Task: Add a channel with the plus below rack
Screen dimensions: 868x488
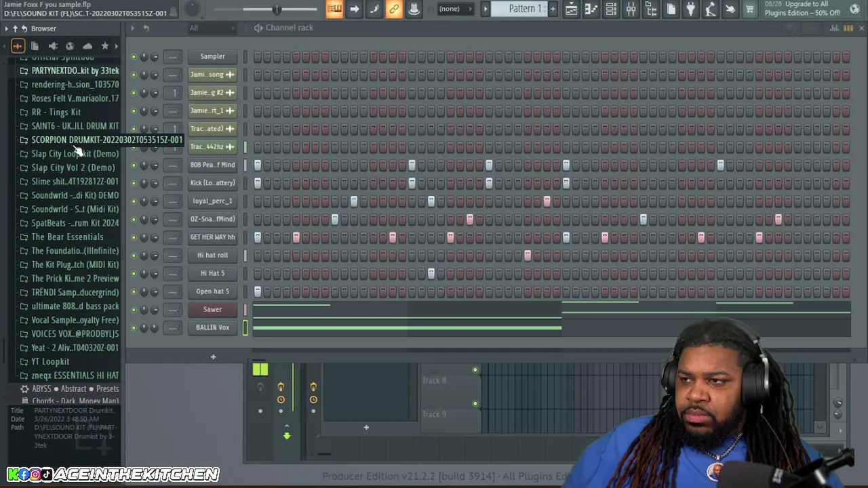Action: 213,357
